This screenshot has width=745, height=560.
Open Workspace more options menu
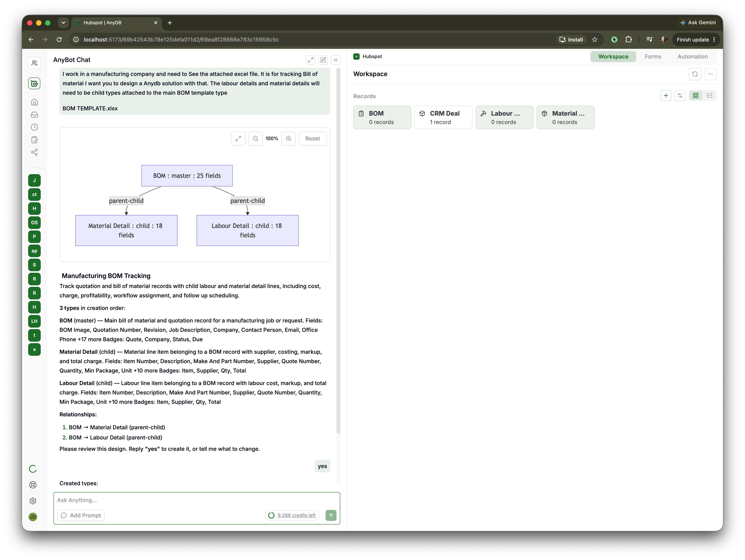click(x=710, y=74)
